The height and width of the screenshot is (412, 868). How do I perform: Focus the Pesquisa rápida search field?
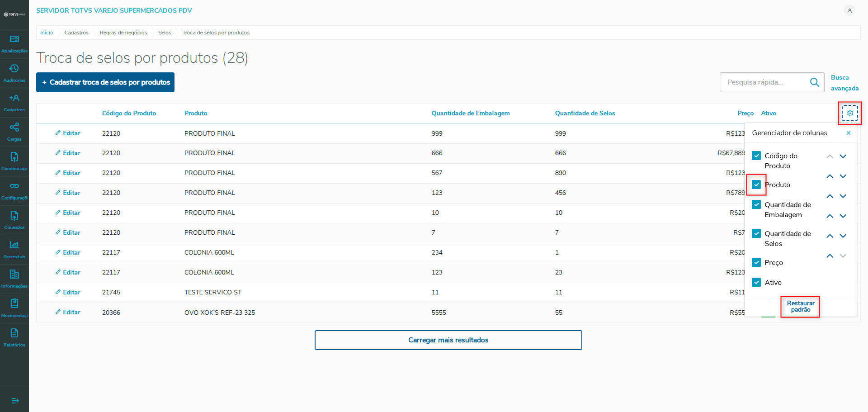(x=765, y=82)
